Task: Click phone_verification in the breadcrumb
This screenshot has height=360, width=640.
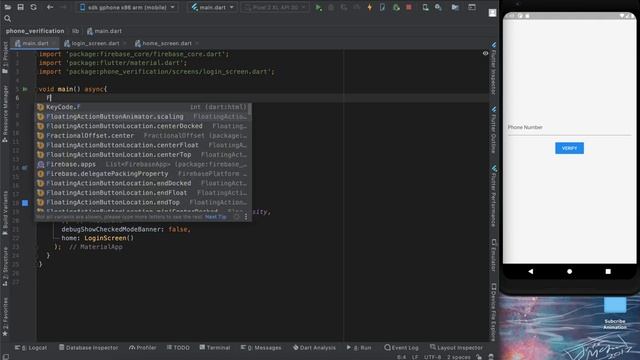Action: tap(35, 31)
